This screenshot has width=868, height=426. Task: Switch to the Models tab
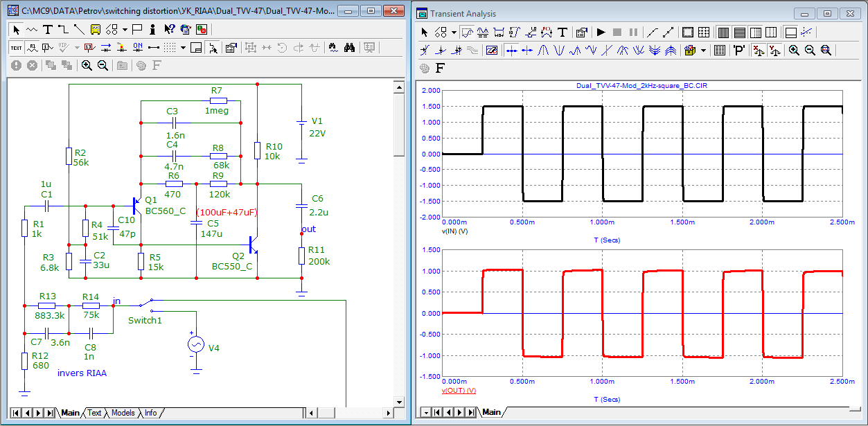[x=123, y=413]
